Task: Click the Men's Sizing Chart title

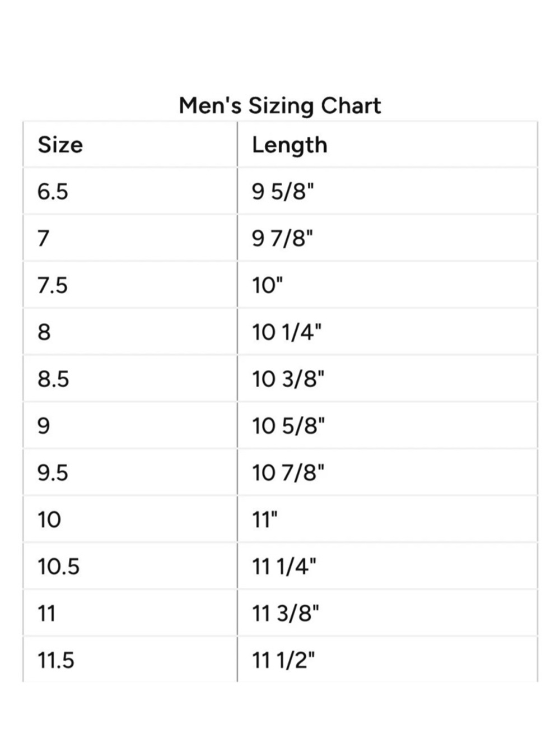Action: (280, 105)
